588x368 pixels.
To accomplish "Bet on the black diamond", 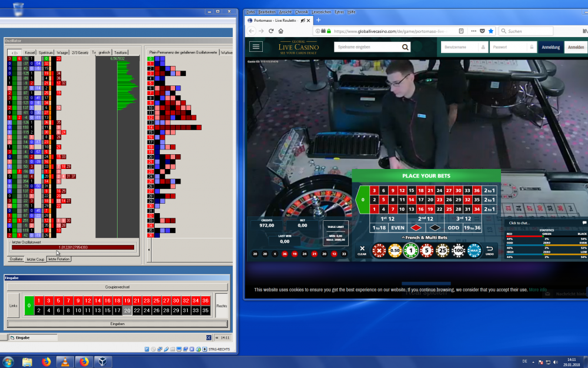I will pyautogui.click(x=435, y=227).
